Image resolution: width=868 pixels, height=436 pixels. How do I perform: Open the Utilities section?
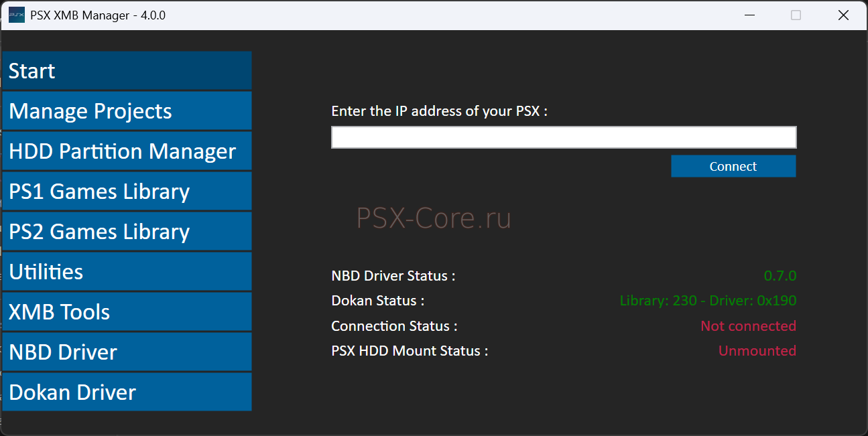(x=127, y=271)
